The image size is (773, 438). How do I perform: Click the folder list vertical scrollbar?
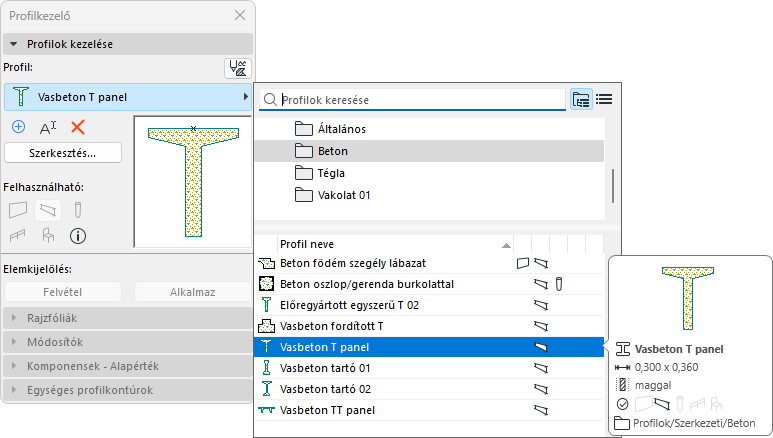click(x=612, y=184)
